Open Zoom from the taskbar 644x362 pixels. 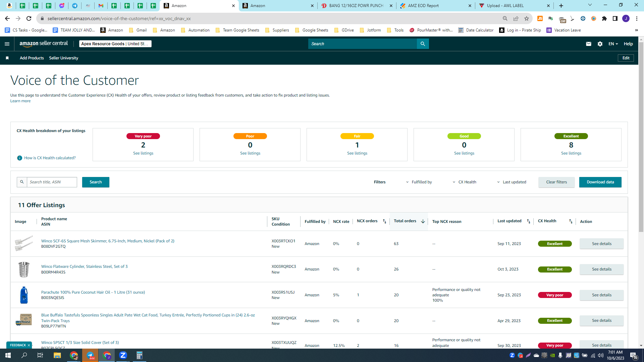(x=123, y=355)
